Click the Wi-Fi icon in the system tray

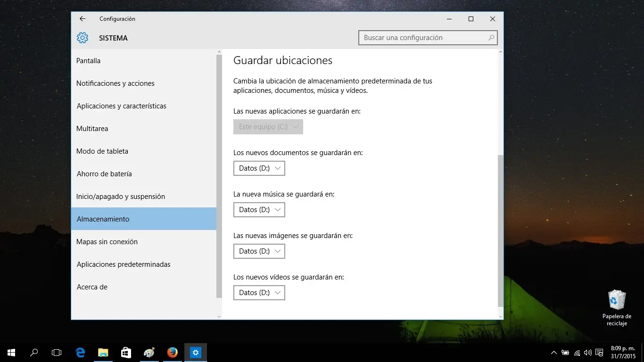pos(576,352)
